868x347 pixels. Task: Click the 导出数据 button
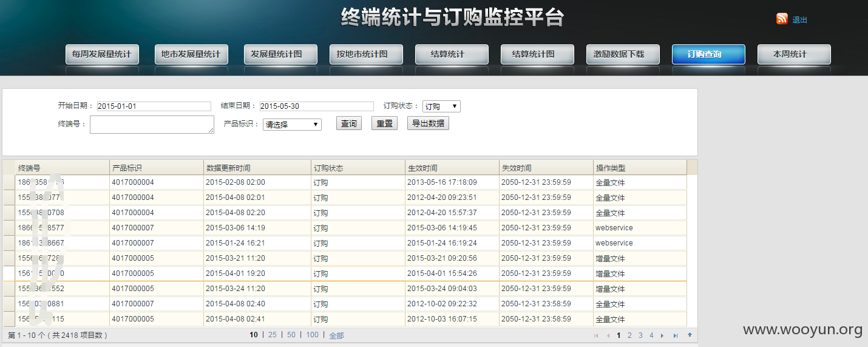coord(428,123)
